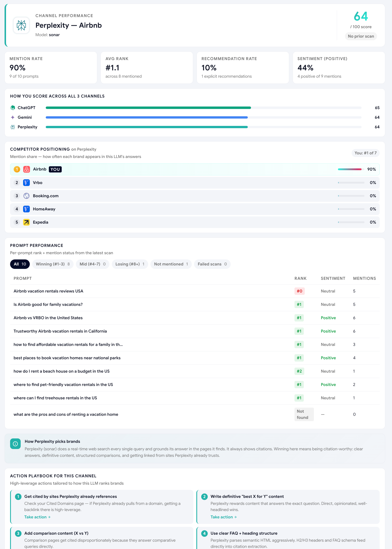The image size is (392, 549).
Task: Click the info icon beside How Perplexity picks brands
Action: (x=15, y=444)
